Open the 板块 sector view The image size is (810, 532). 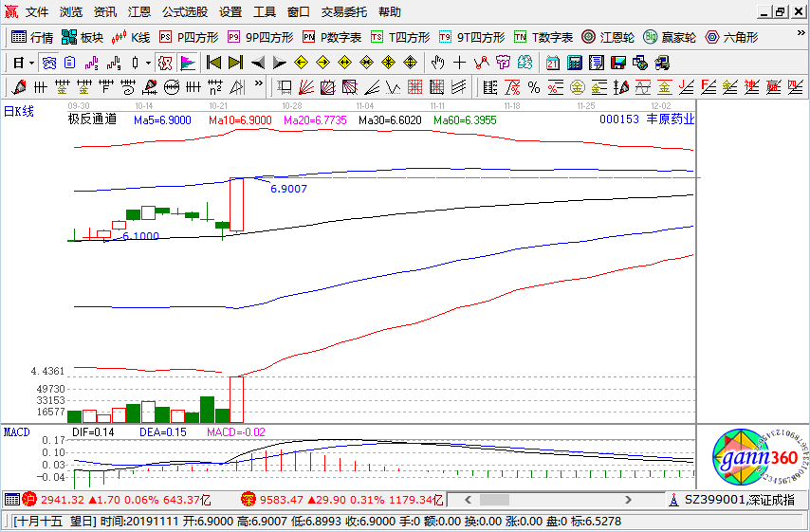pos(83,37)
